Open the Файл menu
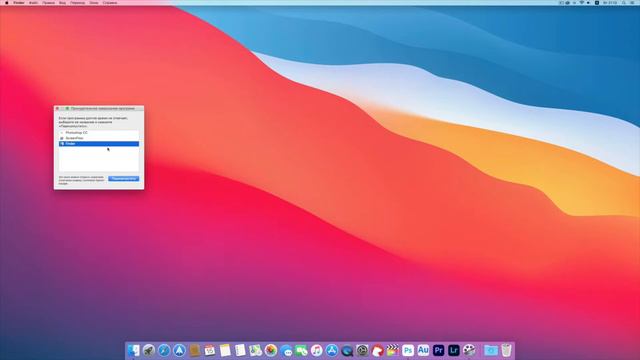This screenshot has height=360, width=640. point(34,3)
